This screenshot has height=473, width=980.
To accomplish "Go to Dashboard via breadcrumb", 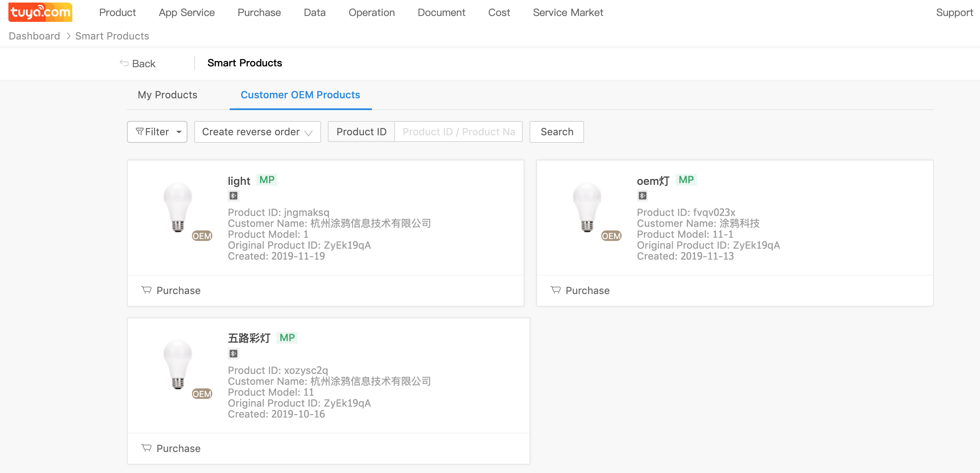I will click(x=34, y=36).
